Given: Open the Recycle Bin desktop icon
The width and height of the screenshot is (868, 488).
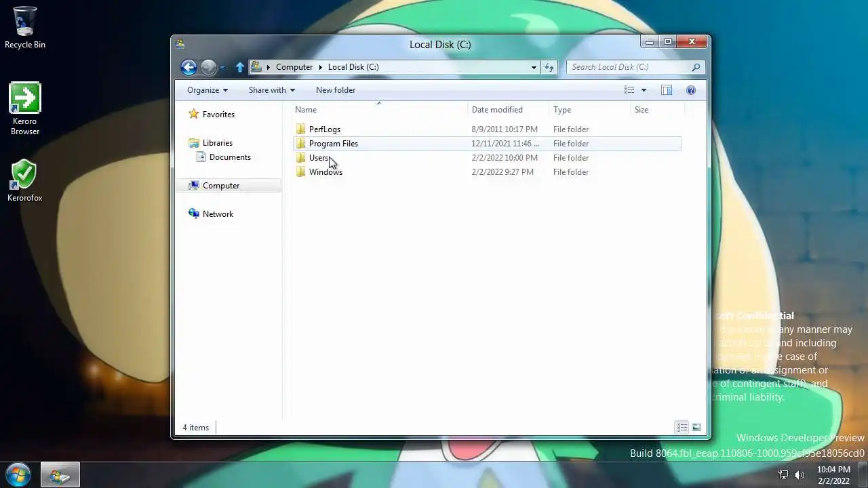Looking at the screenshot, I should [25, 28].
